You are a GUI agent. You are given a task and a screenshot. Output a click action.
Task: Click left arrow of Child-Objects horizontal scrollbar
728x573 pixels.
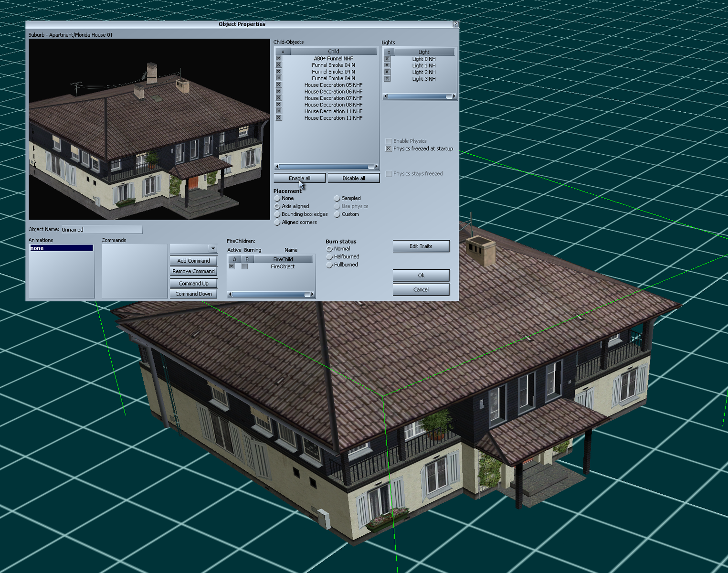tap(277, 167)
